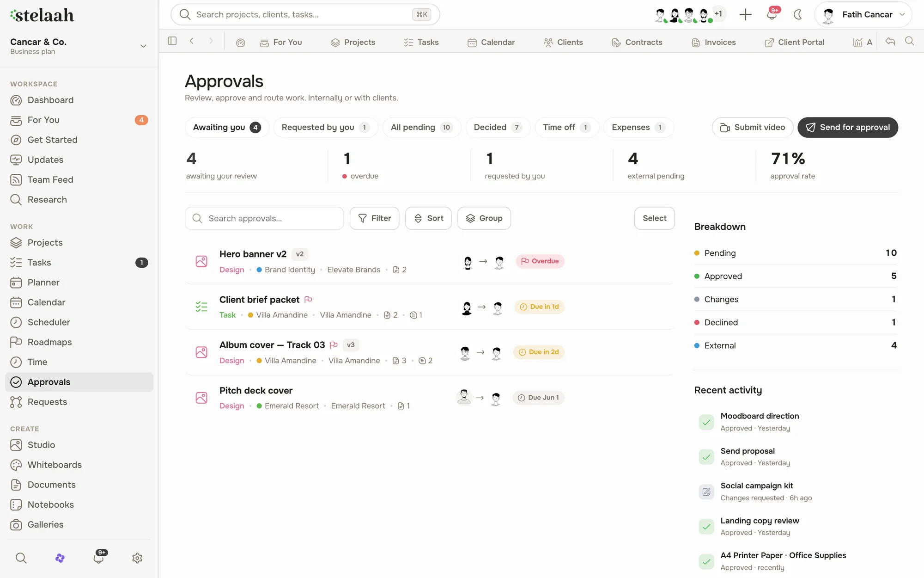Go back using left chevron arrow
Image resolution: width=924 pixels, height=578 pixels.
pos(191,41)
